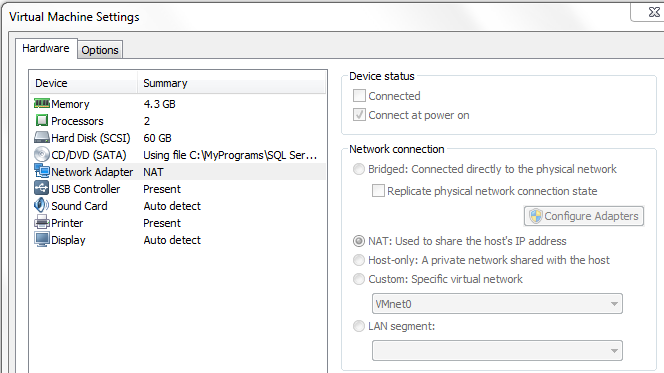
Task: Click the USB Controller Present summary
Action: 162,189
